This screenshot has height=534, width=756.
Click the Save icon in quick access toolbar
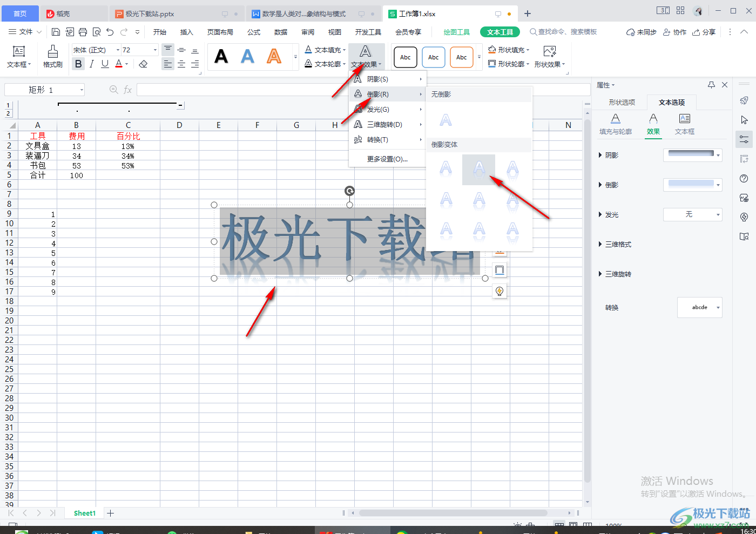click(56, 32)
